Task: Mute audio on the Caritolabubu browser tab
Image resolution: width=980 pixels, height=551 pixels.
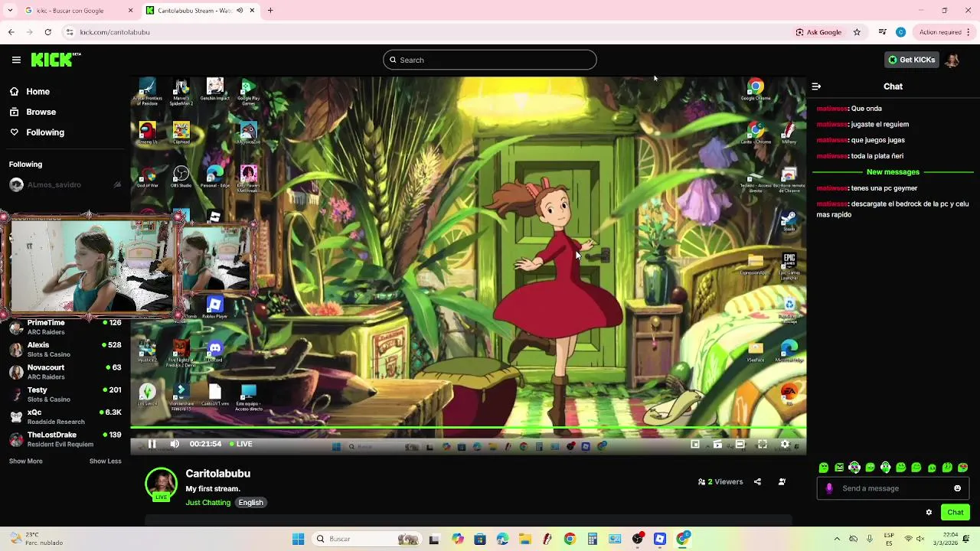Action: [x=240, y=11]
